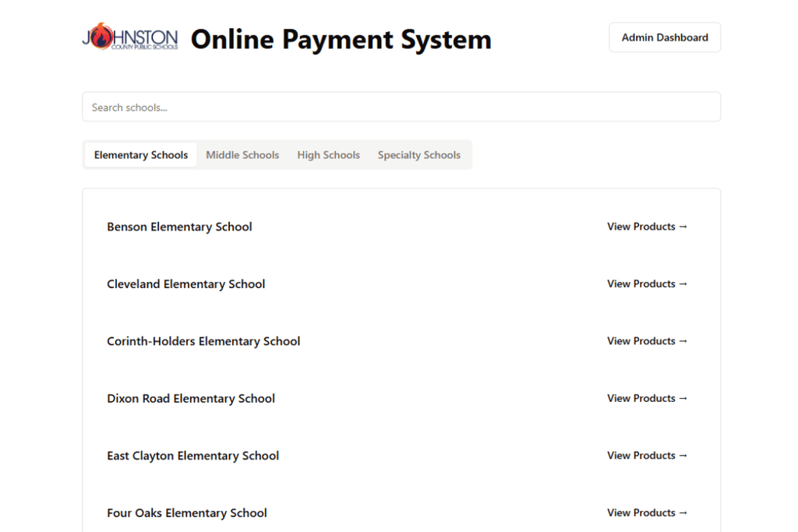This screenshot has height=532, width=798.
Task: View products for Dixon Road Elementary School
Action: pyautogui.click(x=647, y=398)
